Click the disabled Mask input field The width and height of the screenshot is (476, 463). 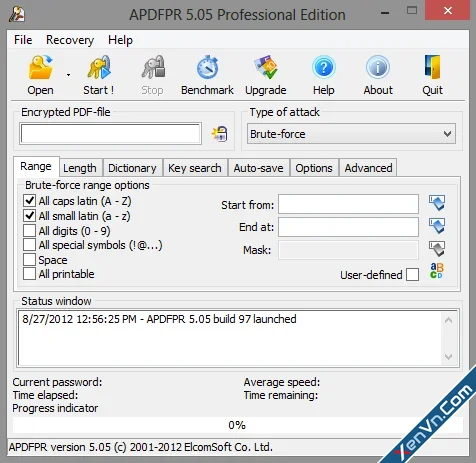(348, 250)
